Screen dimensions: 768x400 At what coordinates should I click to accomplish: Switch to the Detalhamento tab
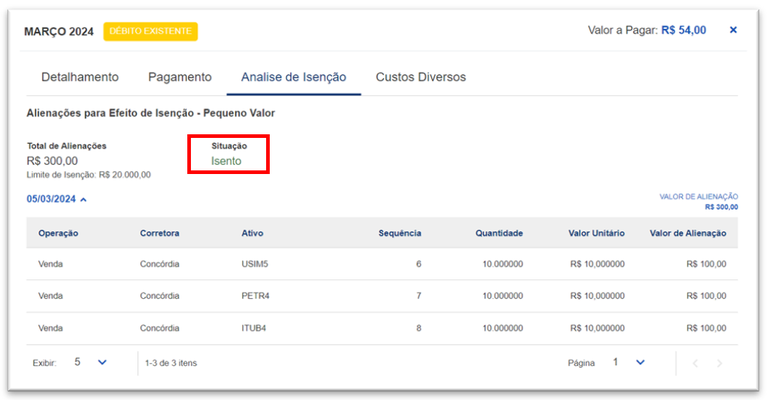[x=80, y=77]
